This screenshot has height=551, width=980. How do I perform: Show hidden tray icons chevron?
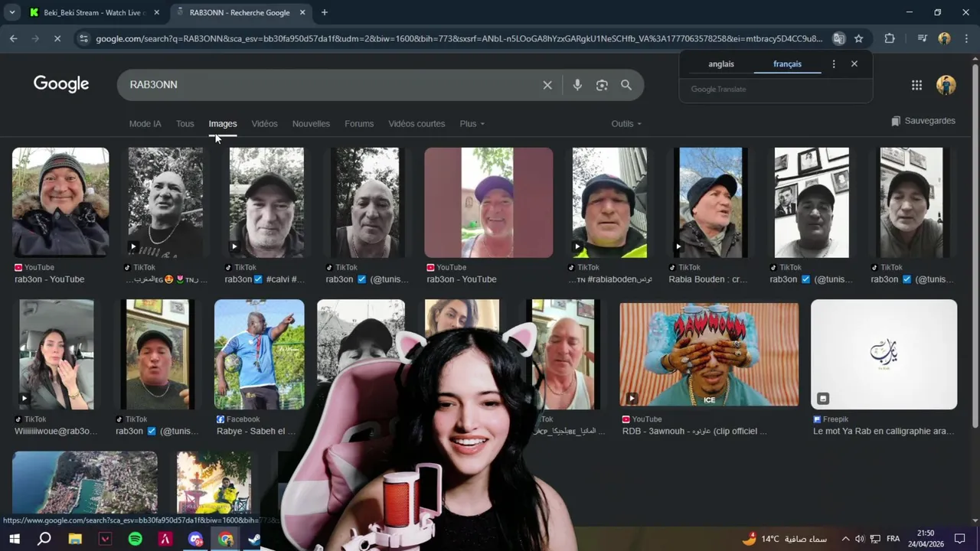pyautogui.click(x=845, y=539)
